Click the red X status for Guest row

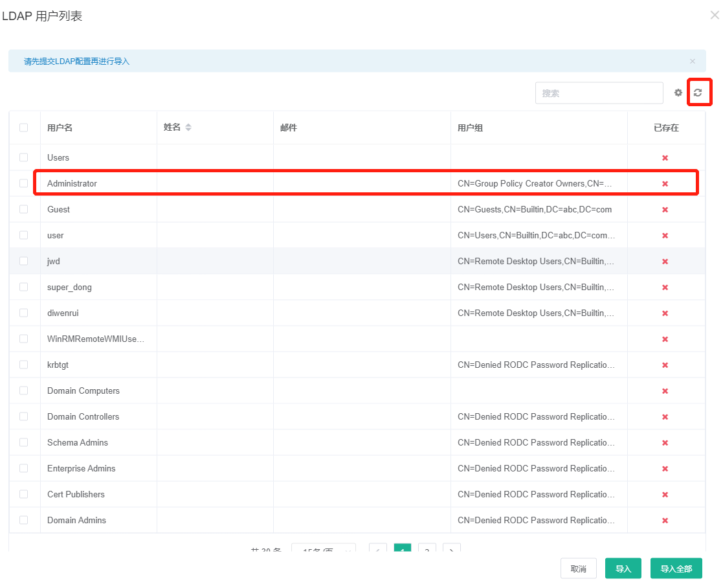tap(665, 209)
